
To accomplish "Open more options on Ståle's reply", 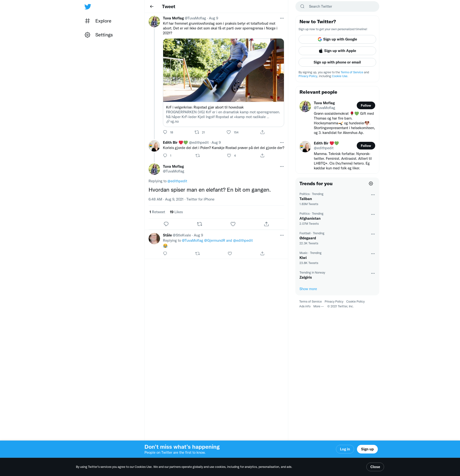I will pos(282,235).
